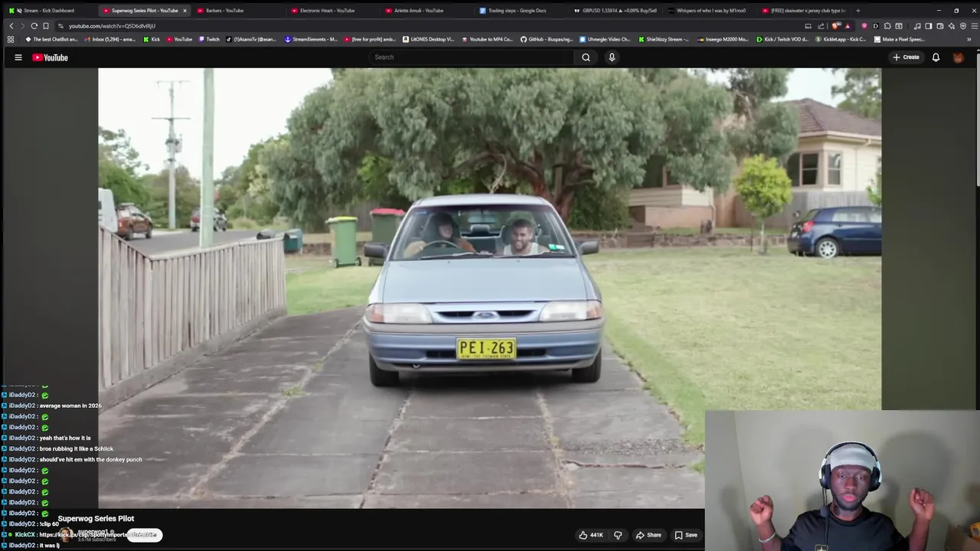Share the Superwog Series Pilot video
This screenshot has height=551, width=980.
[x=648, y=535]
